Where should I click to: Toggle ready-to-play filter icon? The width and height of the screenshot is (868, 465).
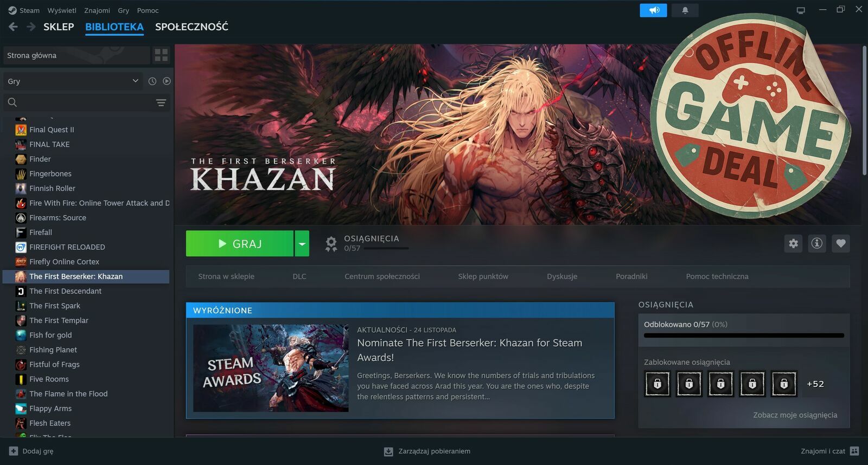pos(167,81)
